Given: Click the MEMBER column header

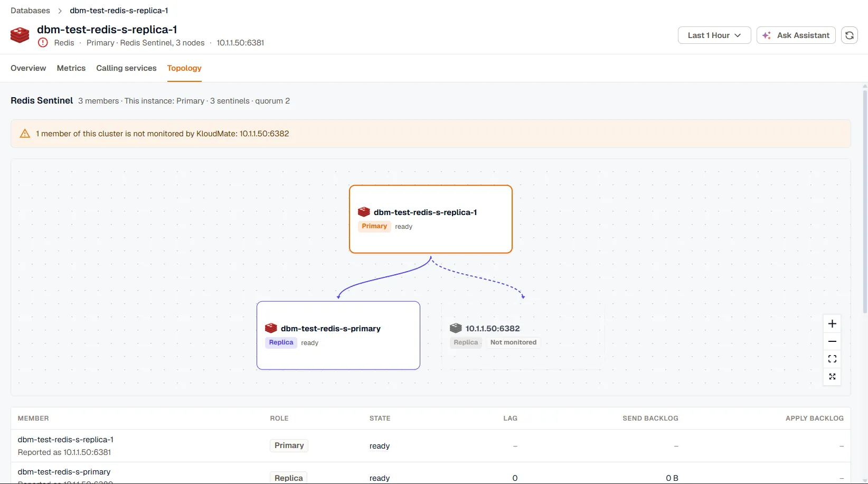Looking at the screenshot, I should 33,418.
